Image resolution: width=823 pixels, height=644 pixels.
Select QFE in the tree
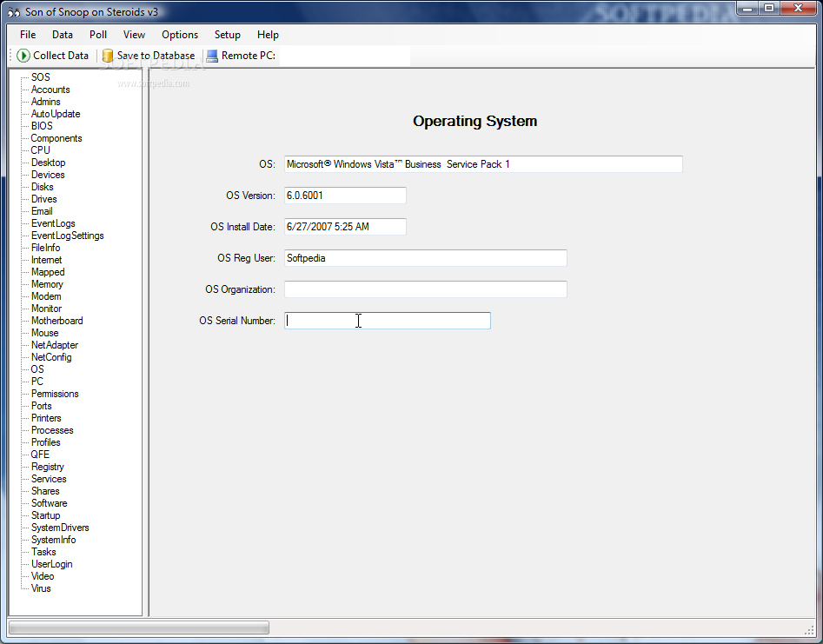[x=40, y=455]
